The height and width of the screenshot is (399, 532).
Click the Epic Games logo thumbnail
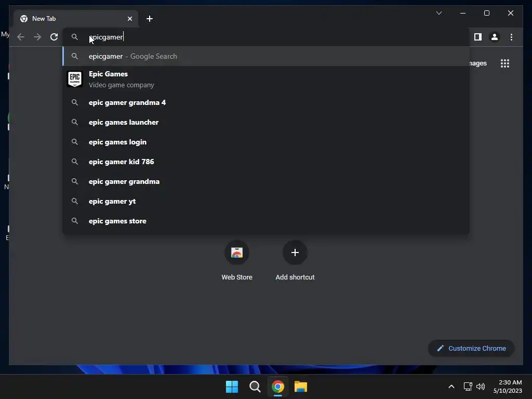(75, 79)
